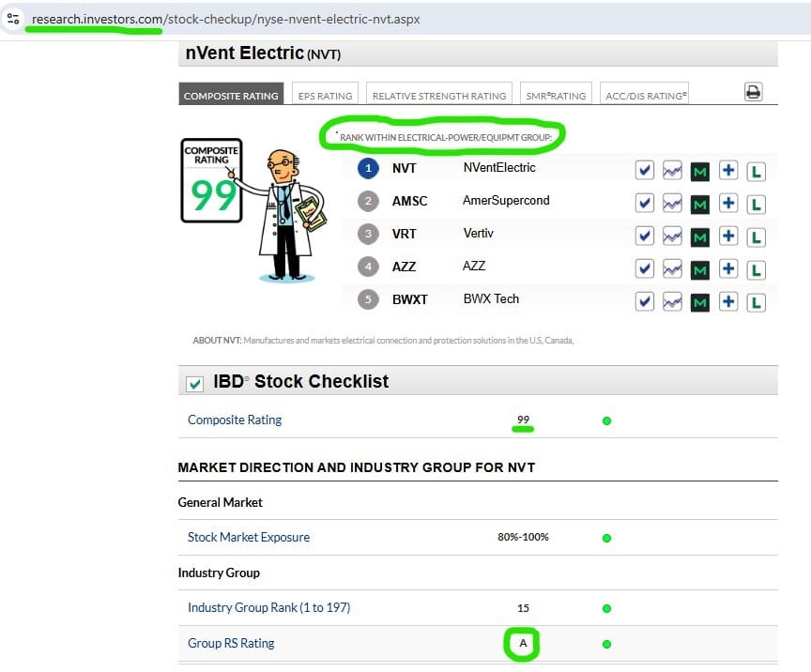Open stock checkup icon for VRT row
Screen dimensions: 811x672
pos(645,236)
